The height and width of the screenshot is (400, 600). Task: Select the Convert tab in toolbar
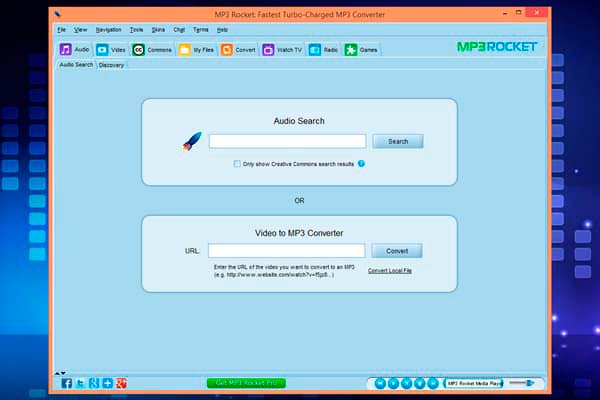point(238,50)
